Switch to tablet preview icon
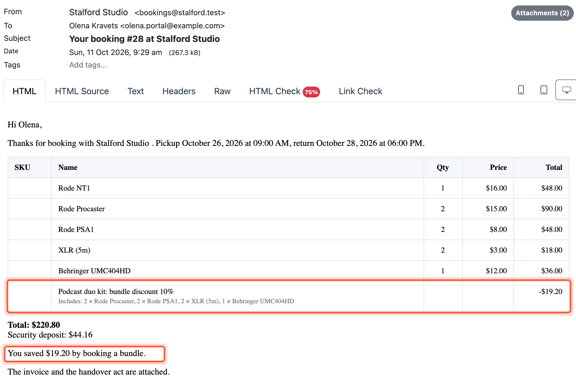Screen dimensions: 576x392 click(x=544, y=90)
